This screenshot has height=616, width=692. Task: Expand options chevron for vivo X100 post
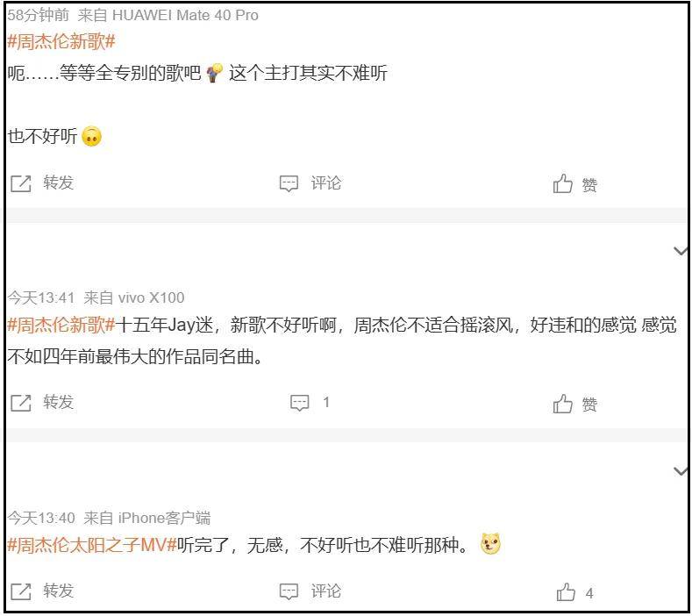pos(680,251)
